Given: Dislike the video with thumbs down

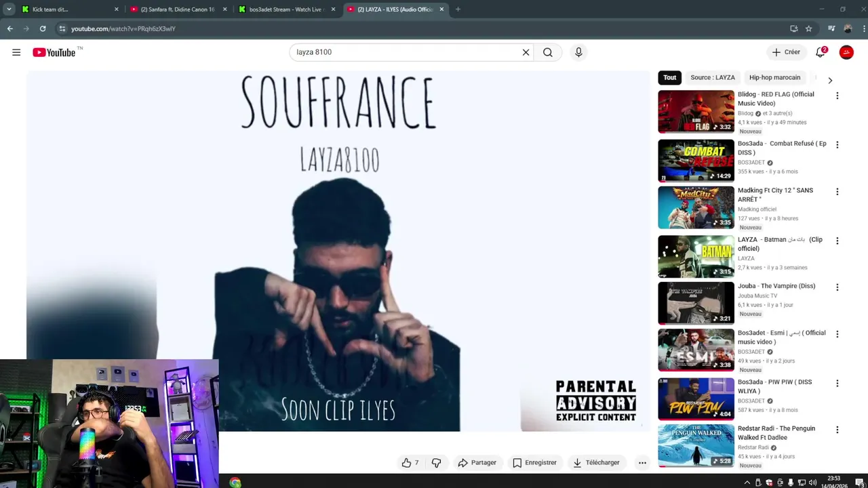Looking at the screenshot, I should pyautogui.click(x=437, y=463).
